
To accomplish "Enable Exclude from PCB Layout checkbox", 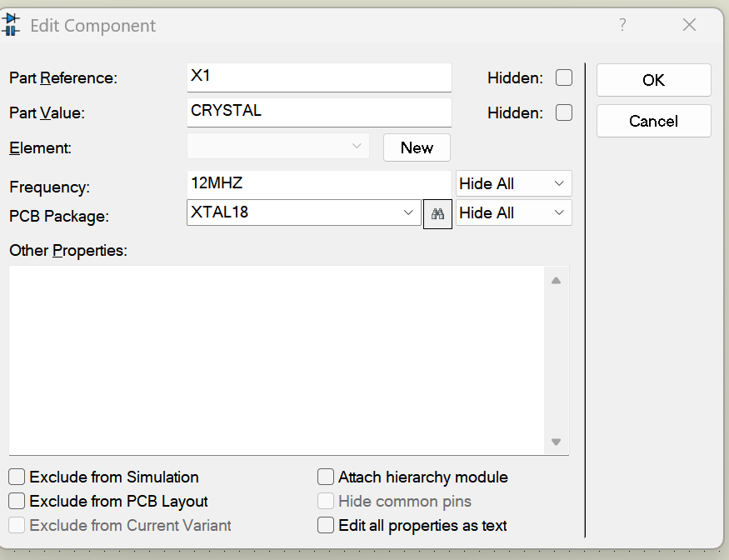I will point(17,502).
